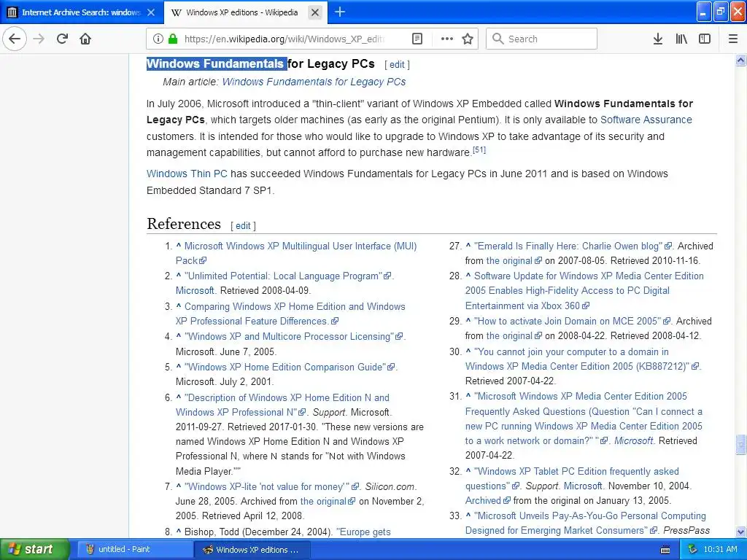
Task: Close the Internet Archive Search tab
Action: click(151, 12)
